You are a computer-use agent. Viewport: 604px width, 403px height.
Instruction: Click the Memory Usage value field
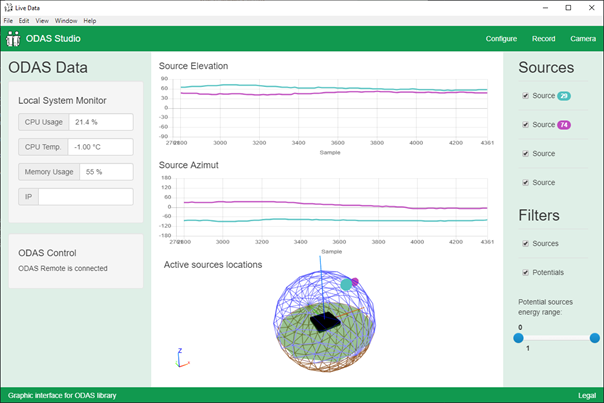tap(106, 172)
